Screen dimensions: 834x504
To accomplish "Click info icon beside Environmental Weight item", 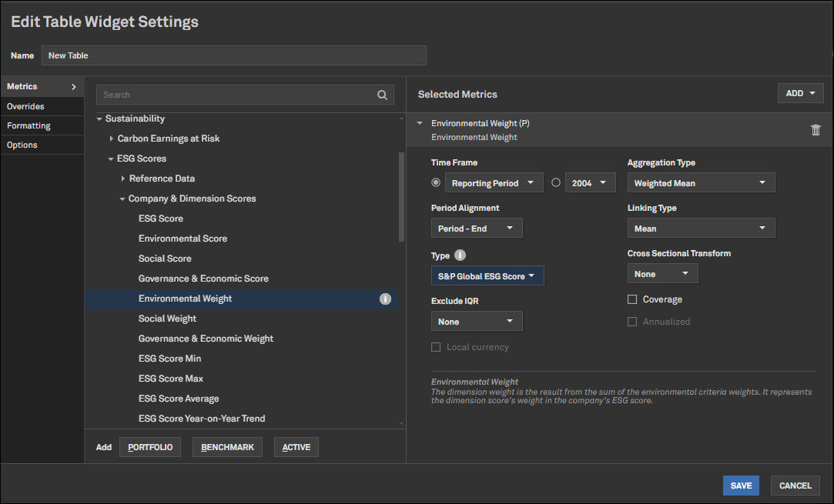I will 386,299.
